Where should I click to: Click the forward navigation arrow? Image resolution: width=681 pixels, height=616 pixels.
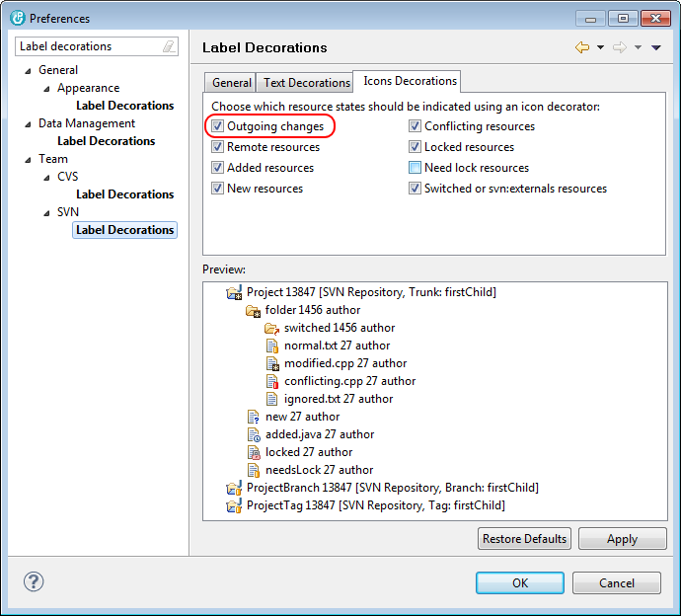[x=620, y=47]
